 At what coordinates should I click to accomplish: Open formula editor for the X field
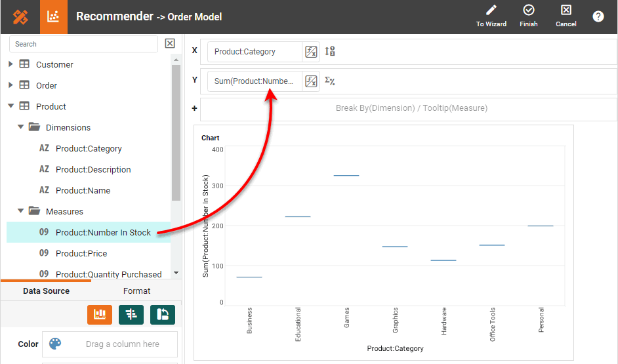point(311,52)
